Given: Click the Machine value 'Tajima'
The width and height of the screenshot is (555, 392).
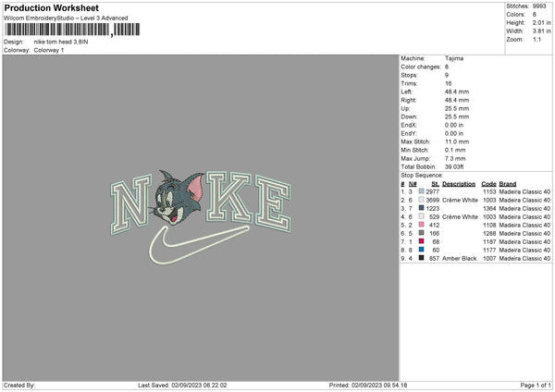Looking at the screenshot, I should tap(454, 58).
